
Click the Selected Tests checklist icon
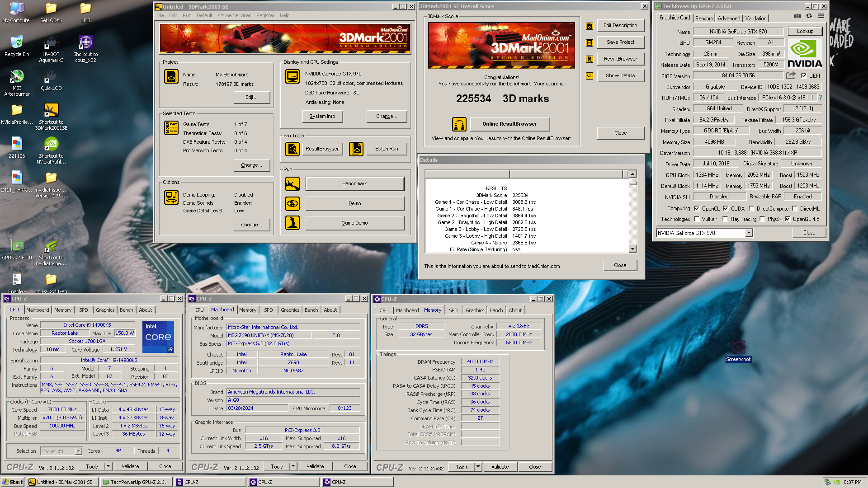coord(171,128)
